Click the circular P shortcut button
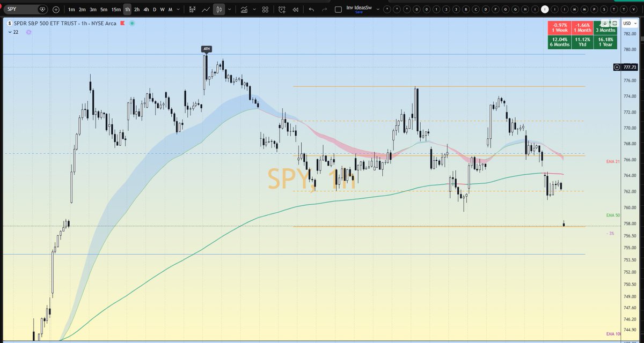Viewport: 644px width, 343px height. click(594, 10)
